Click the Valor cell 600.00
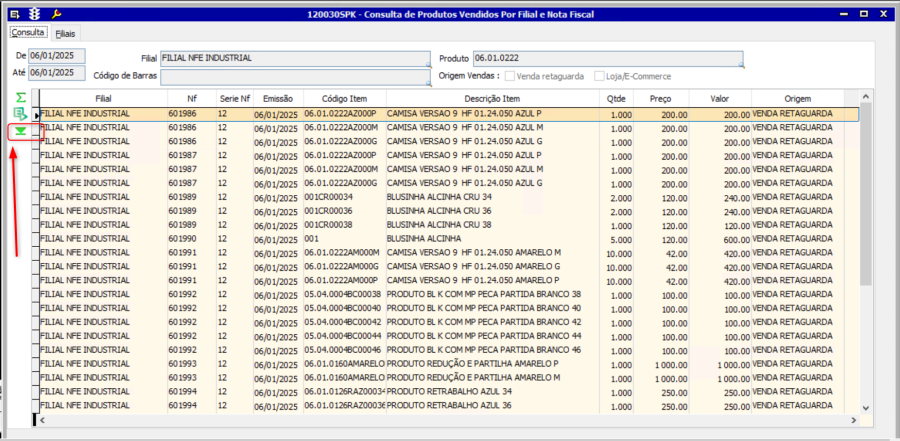This screenshot has height=441, width=900. [x=720, y=239]
